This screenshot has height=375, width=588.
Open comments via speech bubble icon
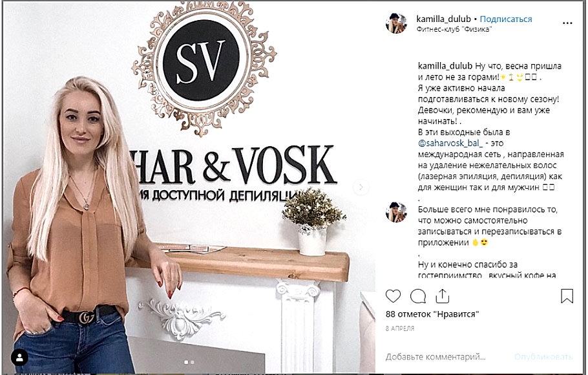(x=418, y=296)
